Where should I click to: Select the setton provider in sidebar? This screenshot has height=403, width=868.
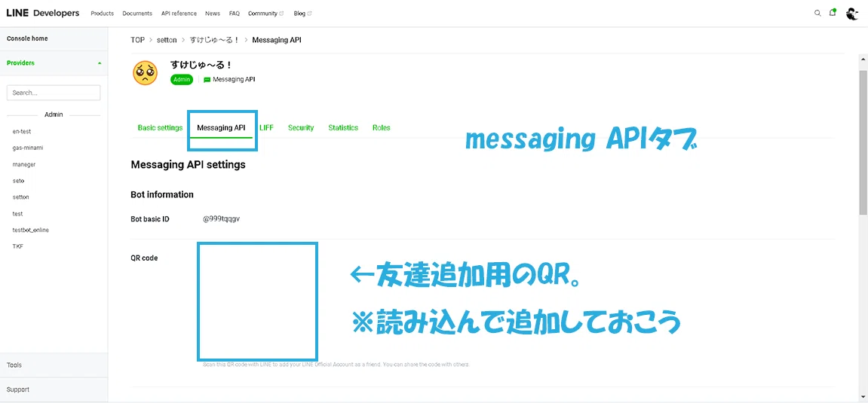tap(20, 197)
